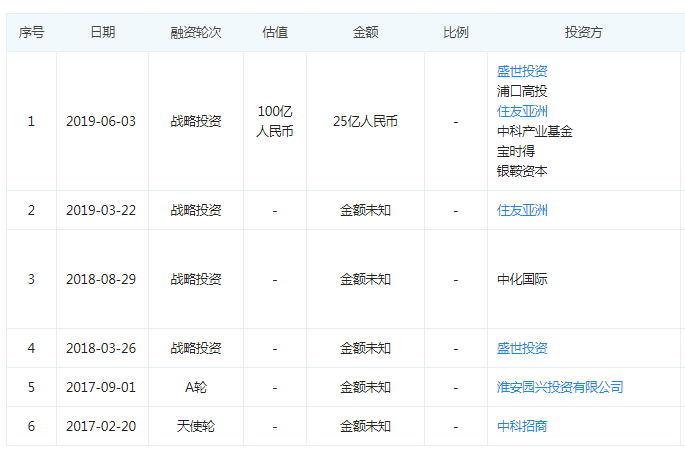Select the date 2018-08-29
This screenshot has width=685, height=453.
click(101, 280)
